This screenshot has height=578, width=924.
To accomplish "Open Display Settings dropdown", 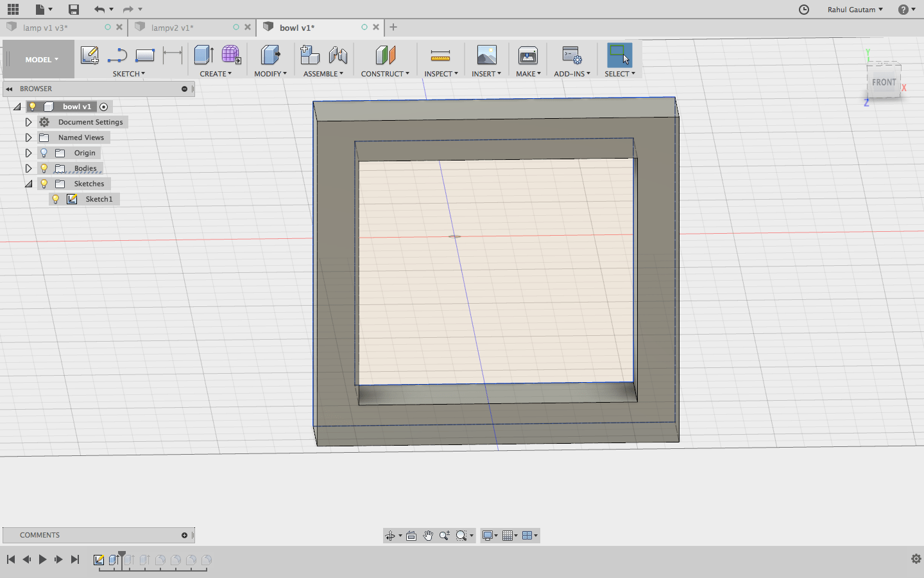I will pyautogui.click(x=490, y=536).
